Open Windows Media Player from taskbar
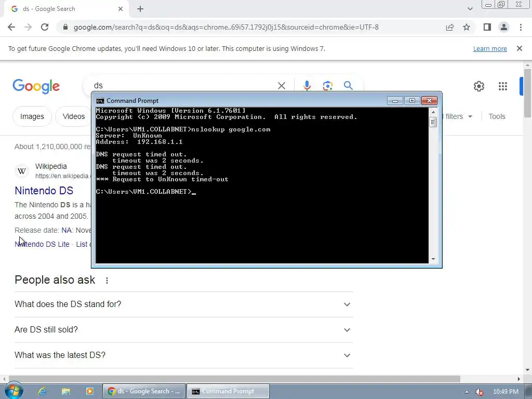This screenshot has width=532, height=399. [x=89, y=391]
